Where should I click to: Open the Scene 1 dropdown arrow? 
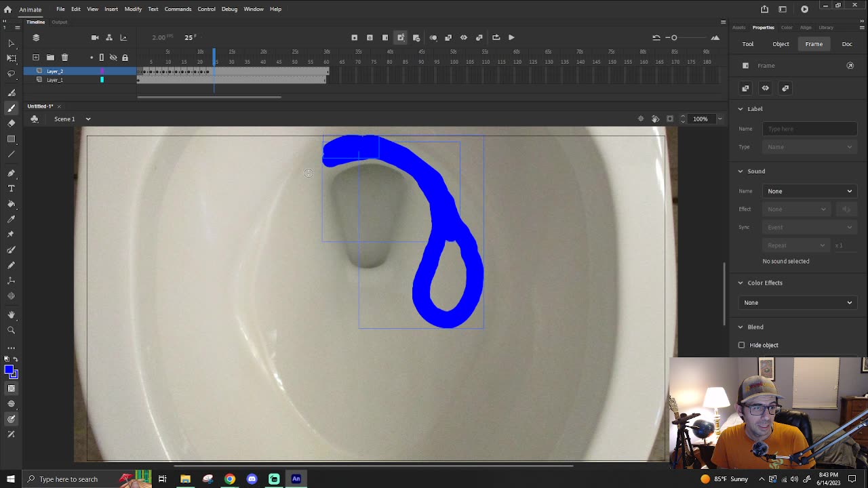[x=87, y=119]
